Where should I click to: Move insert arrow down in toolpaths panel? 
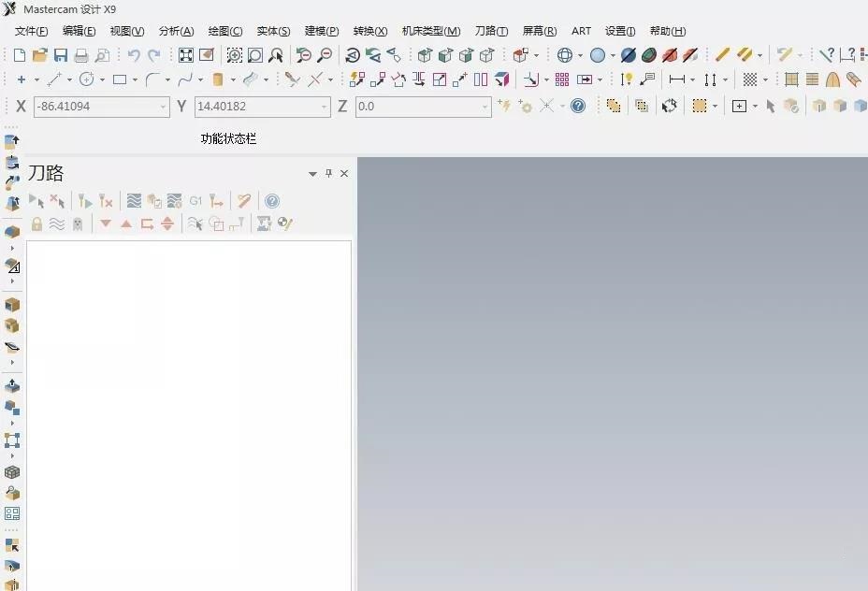point(105,223)
